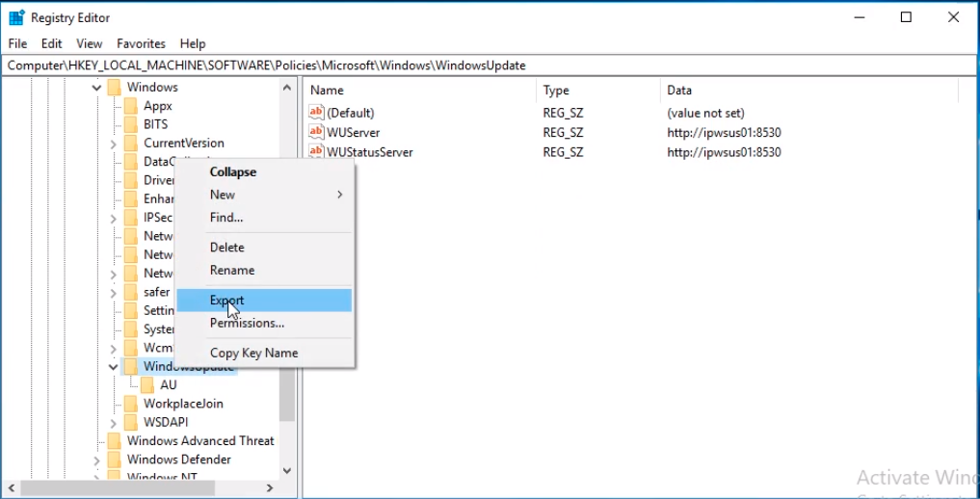Expand the WSDAPI key arrow

pos(114,423)
